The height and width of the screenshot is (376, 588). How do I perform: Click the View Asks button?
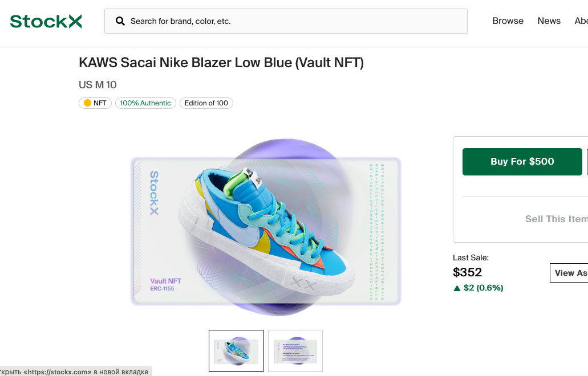pyautogui.click(x=569, y=273)
